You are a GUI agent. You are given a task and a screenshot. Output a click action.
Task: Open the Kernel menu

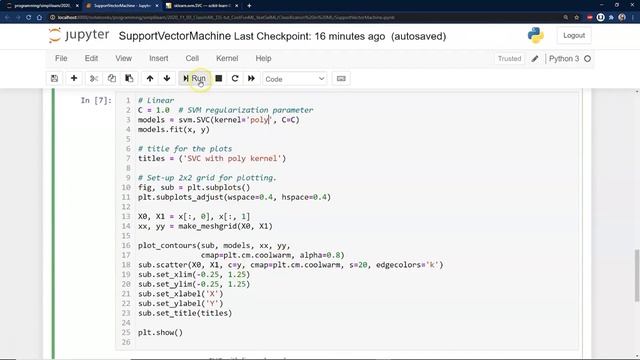tap(227, 58)
